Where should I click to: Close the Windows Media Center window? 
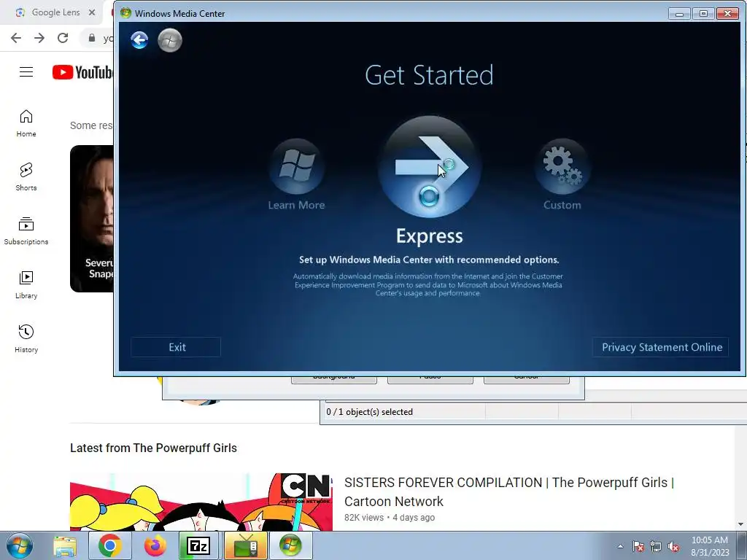coord(727,13)
